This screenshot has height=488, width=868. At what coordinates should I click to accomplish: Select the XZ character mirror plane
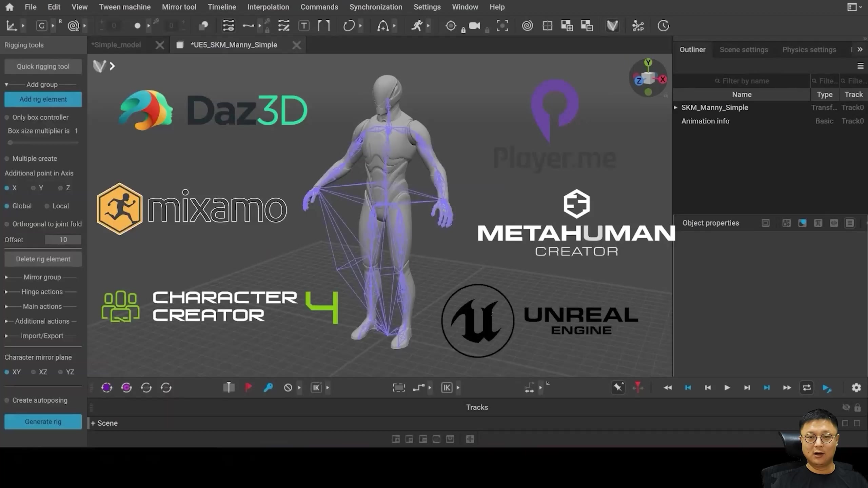tap(34, 372)
